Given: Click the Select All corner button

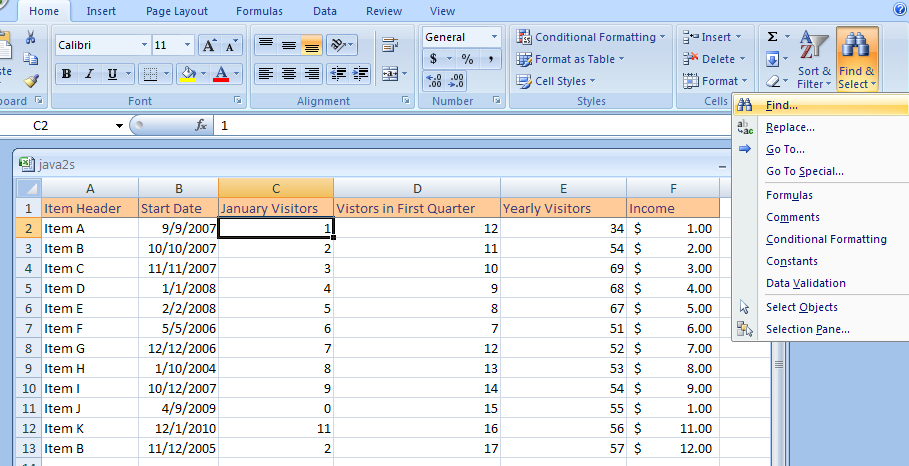Looking at the screenshot, I should pyautogui.click(x=28, y=188).
